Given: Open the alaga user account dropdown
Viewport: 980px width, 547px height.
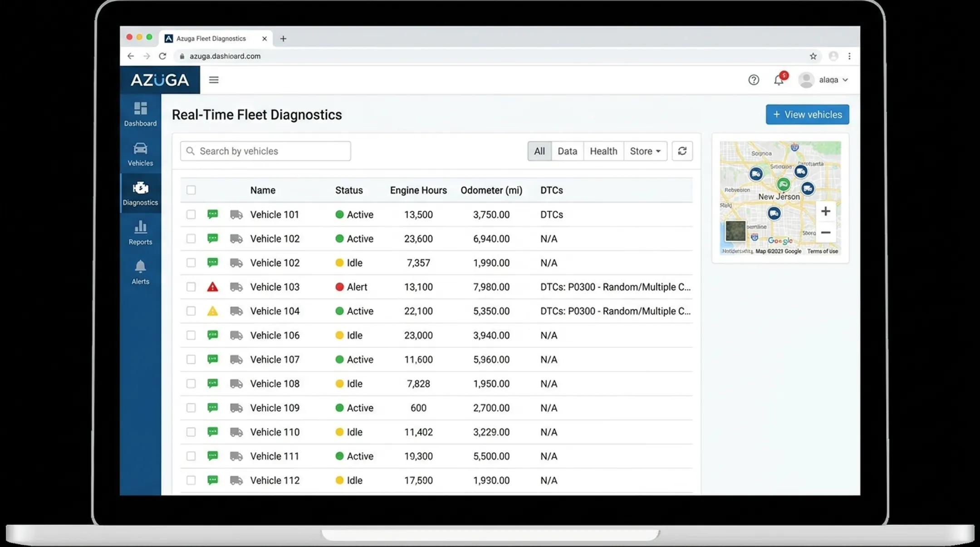Looking at the screenshot, I should tap(823, 80).
